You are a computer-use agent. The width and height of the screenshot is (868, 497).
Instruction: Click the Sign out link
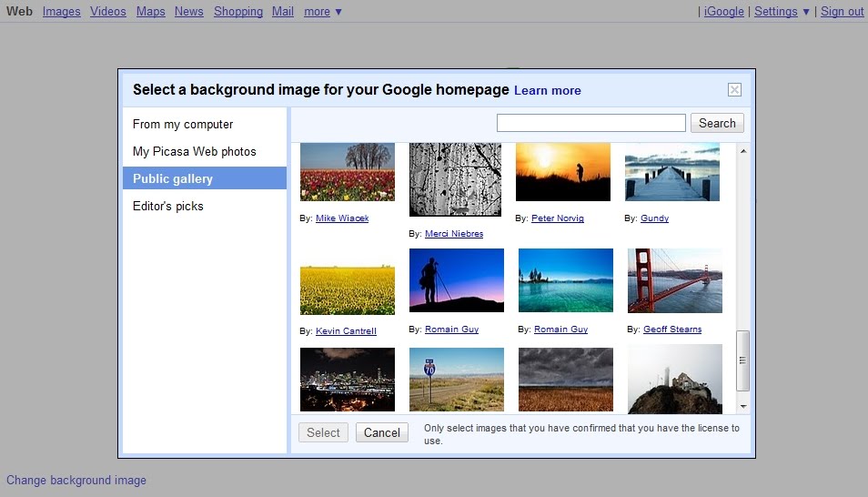click(842, 11)
